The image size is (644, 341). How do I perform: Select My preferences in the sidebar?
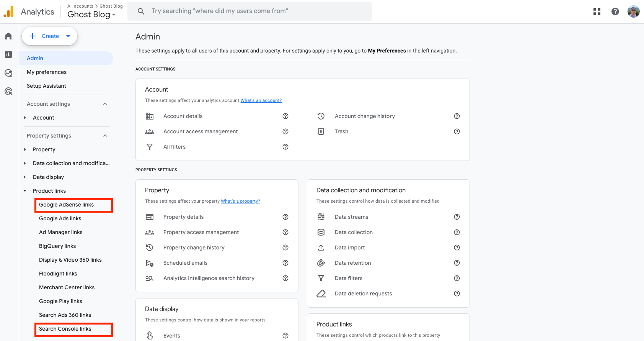click(x=47, y=72)
